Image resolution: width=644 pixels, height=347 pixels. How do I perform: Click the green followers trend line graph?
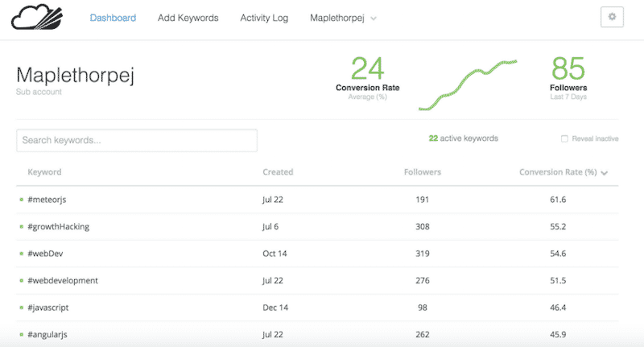tap(467, 85)
